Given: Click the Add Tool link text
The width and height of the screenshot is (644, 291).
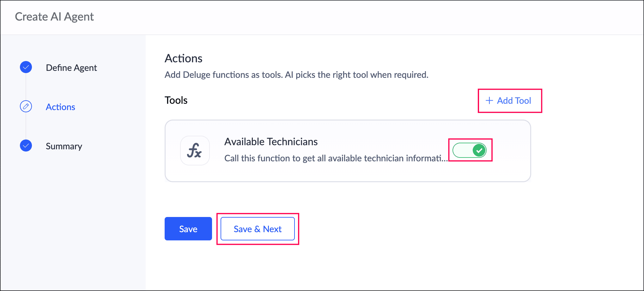Looking at the screenshot, I should pos(514,101).
